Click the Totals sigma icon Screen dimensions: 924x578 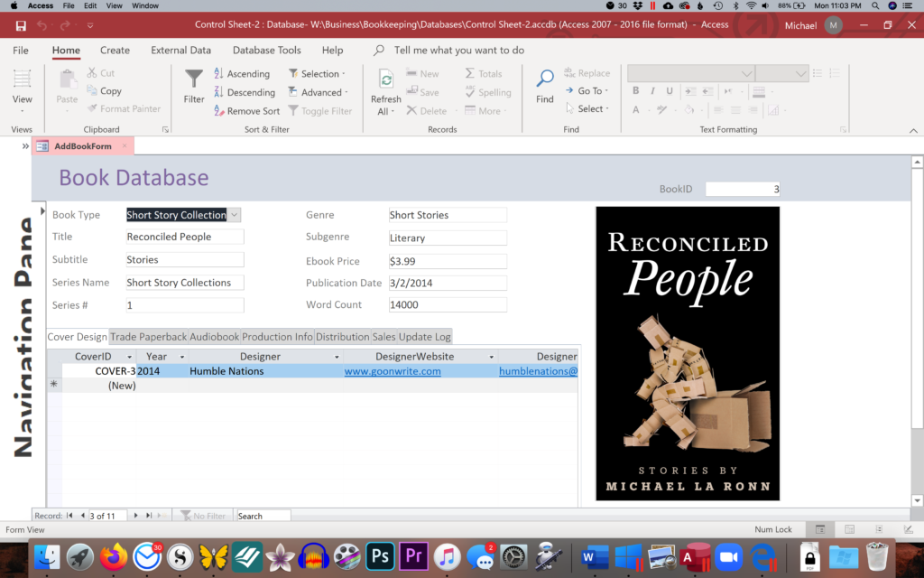(x=469, y=73)
